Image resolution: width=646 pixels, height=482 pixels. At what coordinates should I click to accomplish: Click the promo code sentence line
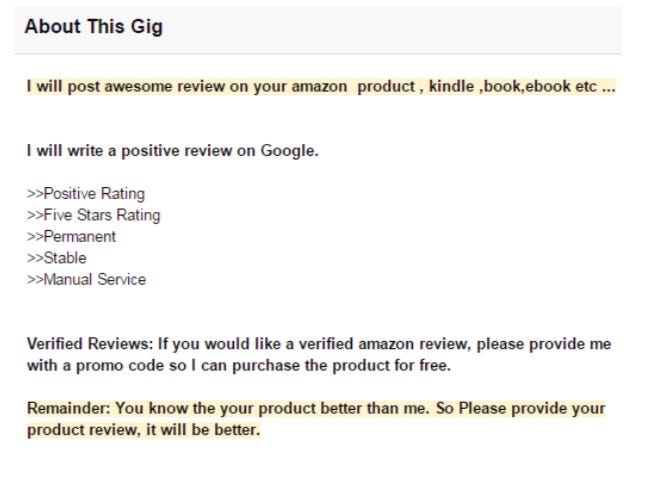coord(239,365)
